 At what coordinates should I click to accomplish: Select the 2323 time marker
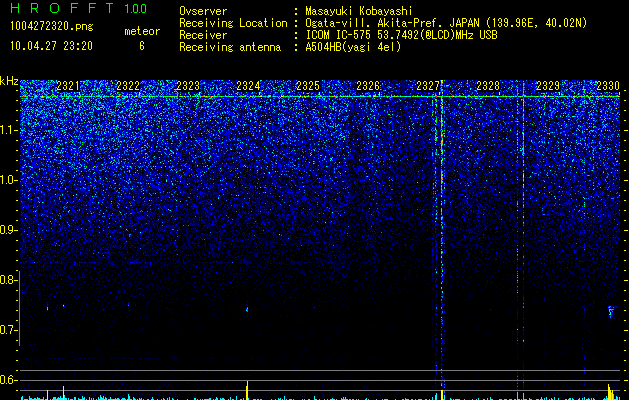point(188,86)
